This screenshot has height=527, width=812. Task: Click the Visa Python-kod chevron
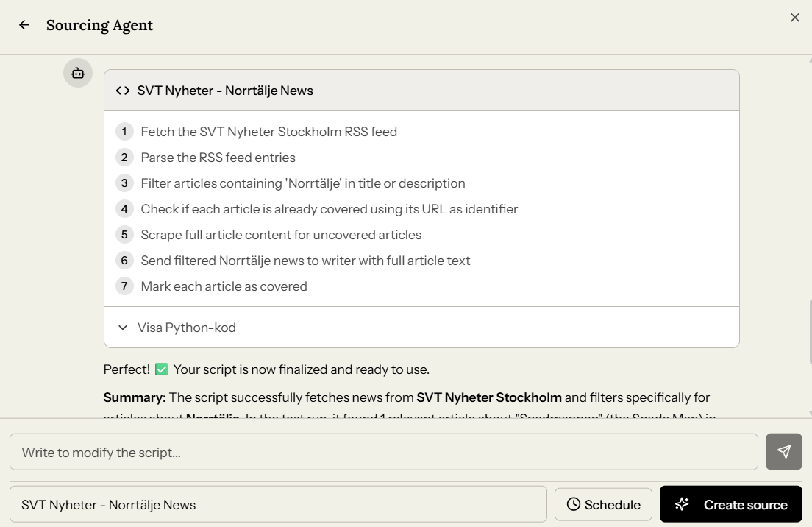(x=123, y=328)
